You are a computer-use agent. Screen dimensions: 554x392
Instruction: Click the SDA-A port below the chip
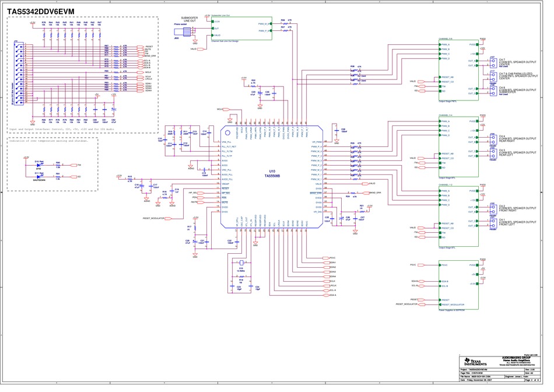(x=326, y=295)
